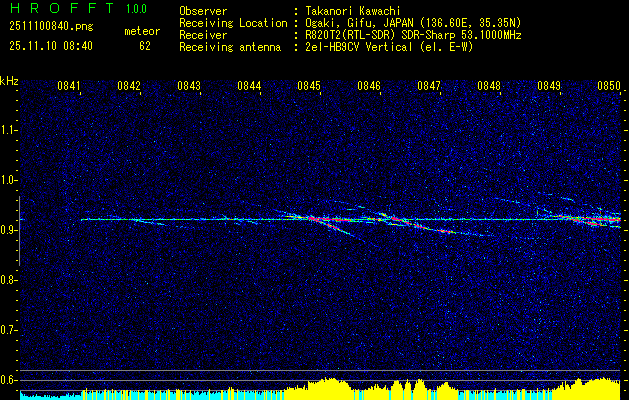Click the location Ogaki, Gifu, JAPAN

tap(361, 23)
